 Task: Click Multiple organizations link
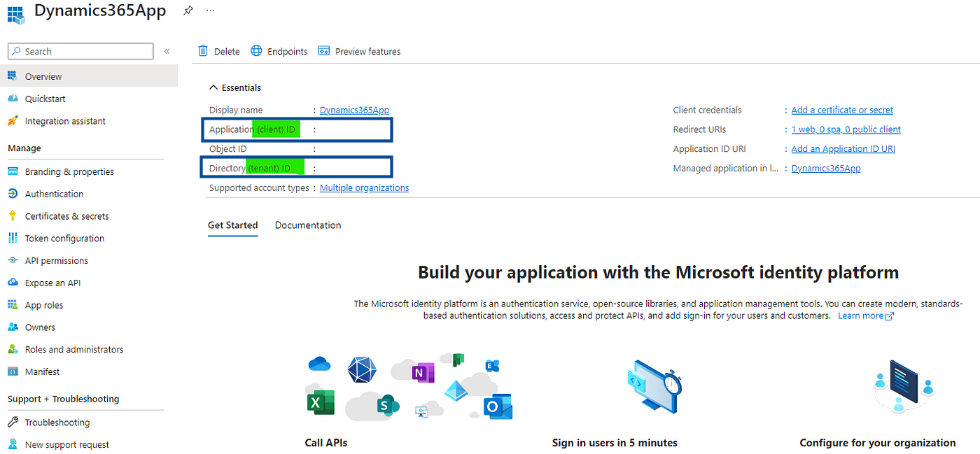364,187
